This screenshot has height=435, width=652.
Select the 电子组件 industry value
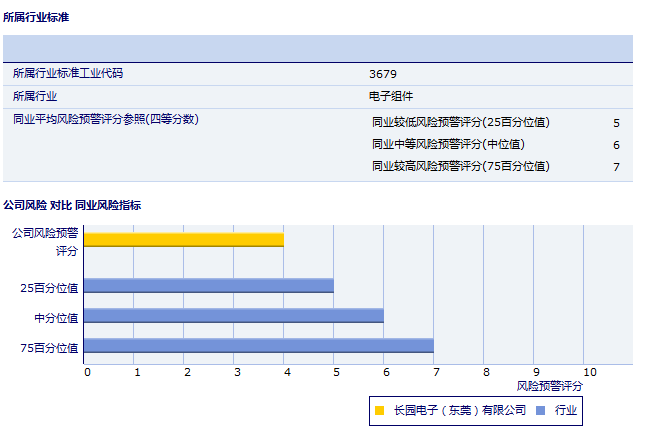click(391, 97)
